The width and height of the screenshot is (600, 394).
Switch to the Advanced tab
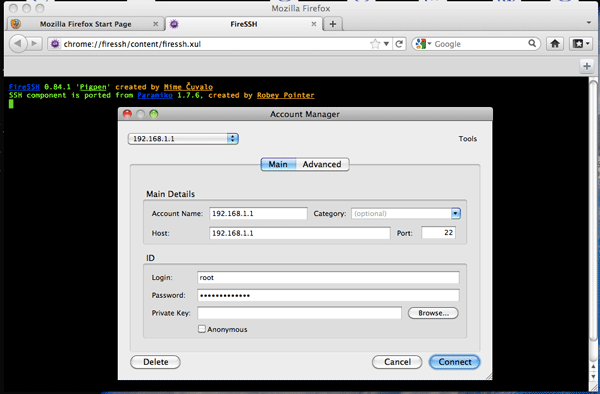322,164
